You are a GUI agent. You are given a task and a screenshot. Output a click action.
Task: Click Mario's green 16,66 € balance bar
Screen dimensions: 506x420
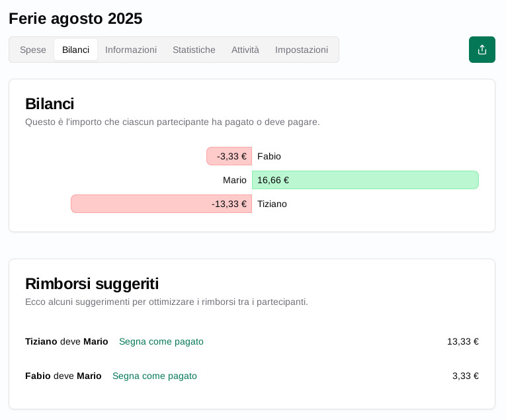point(365,180)
